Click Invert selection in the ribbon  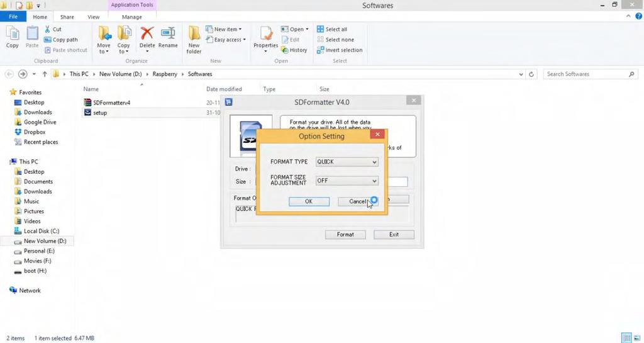[x=340, y=50]
